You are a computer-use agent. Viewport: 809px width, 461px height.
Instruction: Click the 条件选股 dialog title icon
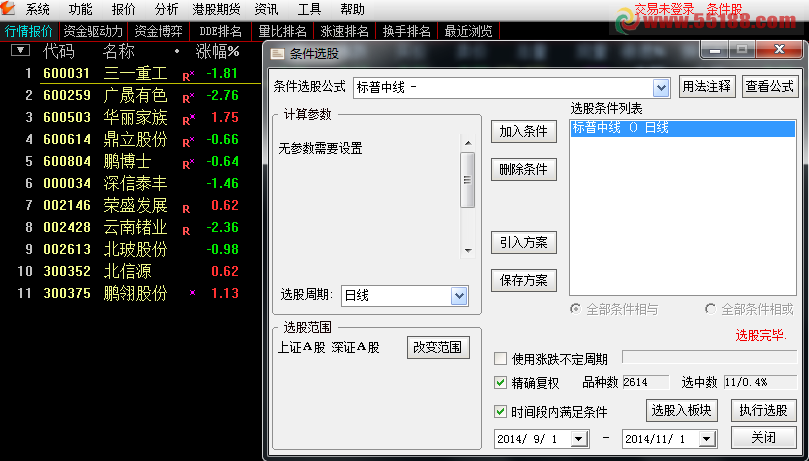[278, 54]
